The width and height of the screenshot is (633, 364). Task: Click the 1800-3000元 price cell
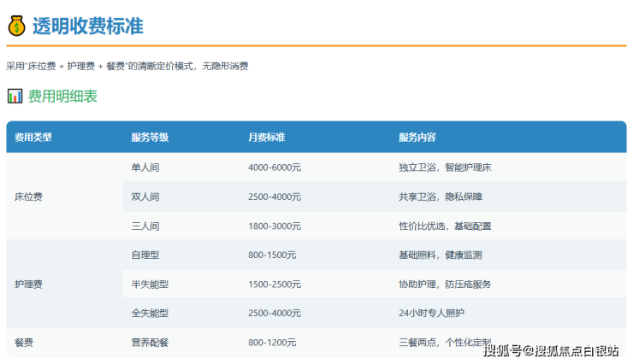(275, 226)
